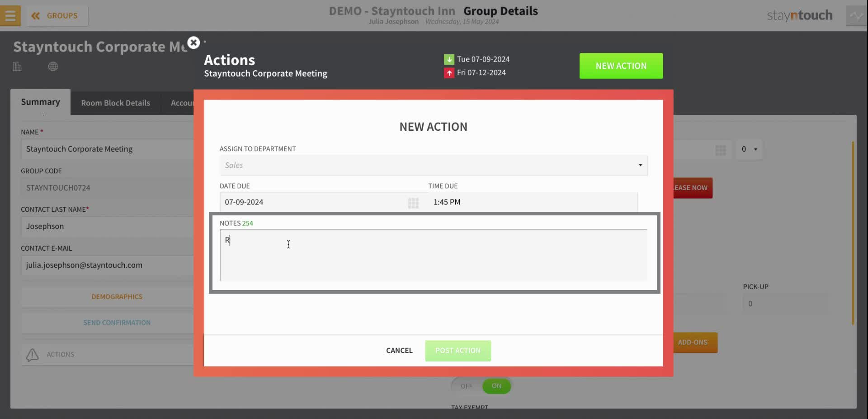Image resolution: width=868 pixels, height=419 pixels.
Task: Open the Add-Ons button
Action: pyautogui.click(x=695, y=343)
